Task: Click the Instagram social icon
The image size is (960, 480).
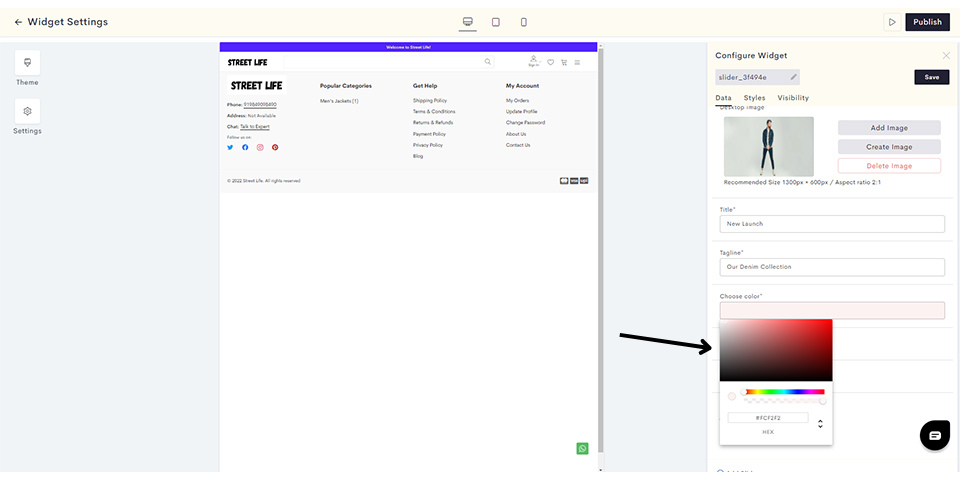Action: 260,148
